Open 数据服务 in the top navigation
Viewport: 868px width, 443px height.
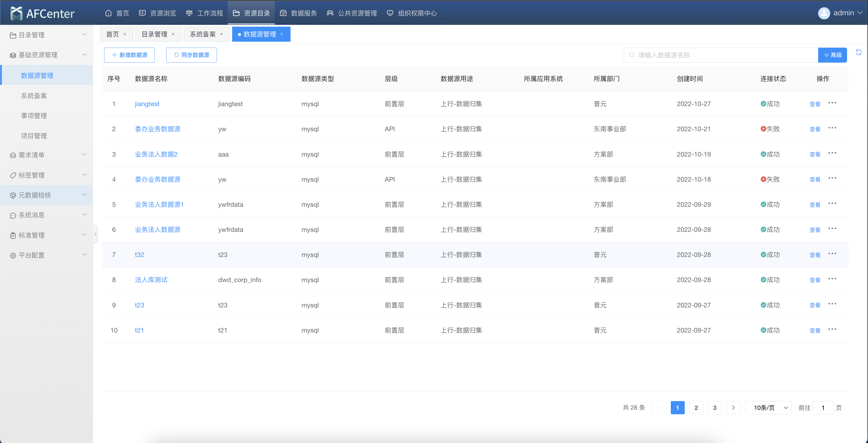tap(299, 13)
